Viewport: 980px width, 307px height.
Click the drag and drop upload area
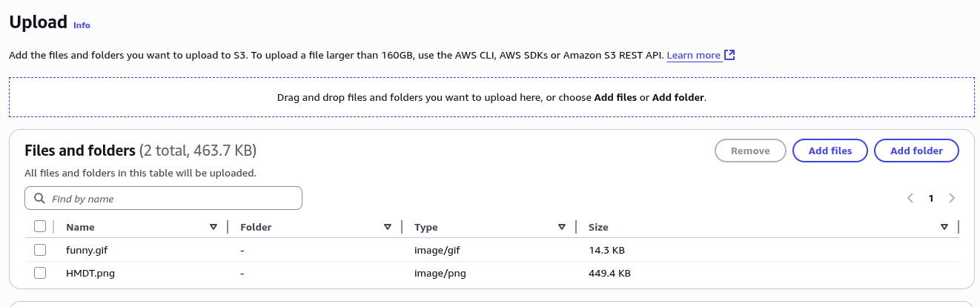pos(491,97)
